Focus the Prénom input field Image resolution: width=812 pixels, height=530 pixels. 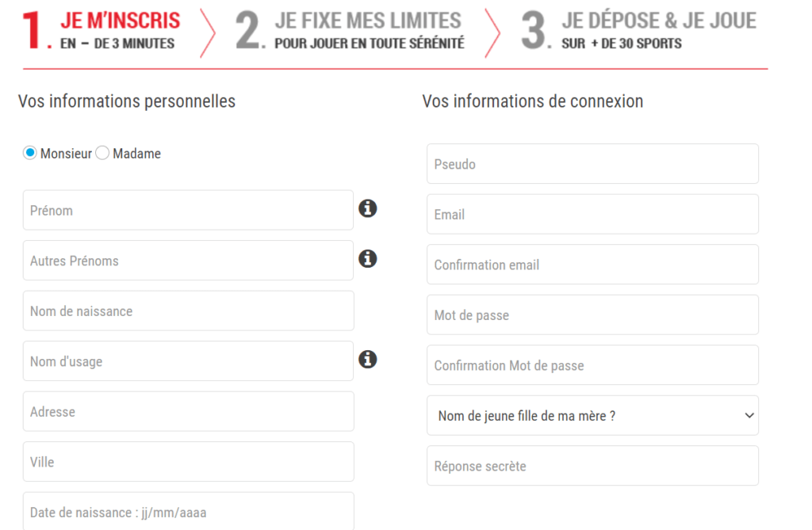(x=188, y=210)
